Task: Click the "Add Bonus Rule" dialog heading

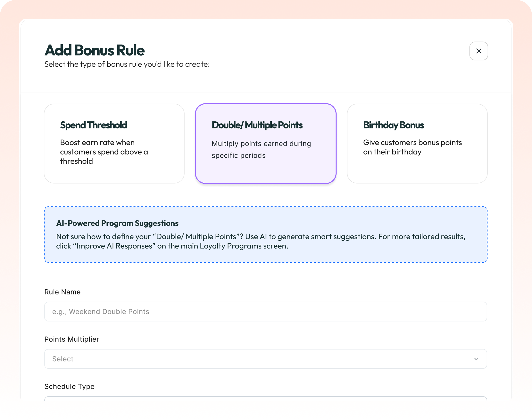Action: pyautogui.click(x=95, y=50)
